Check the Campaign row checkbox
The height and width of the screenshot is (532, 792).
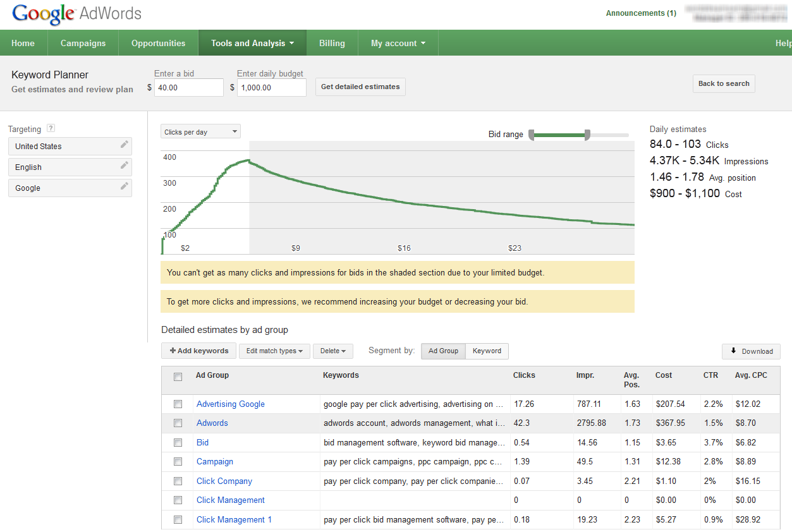178,462
